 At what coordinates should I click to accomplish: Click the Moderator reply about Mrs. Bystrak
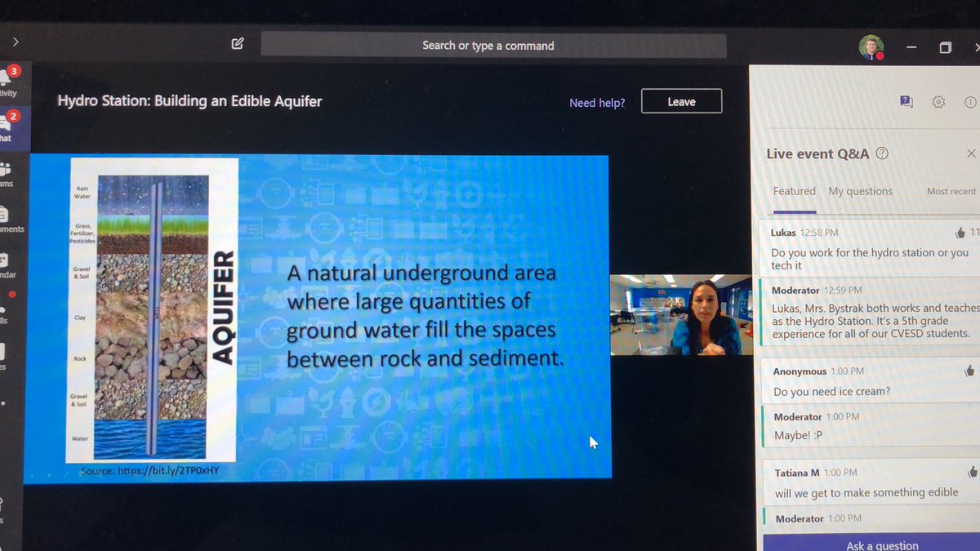875,321
